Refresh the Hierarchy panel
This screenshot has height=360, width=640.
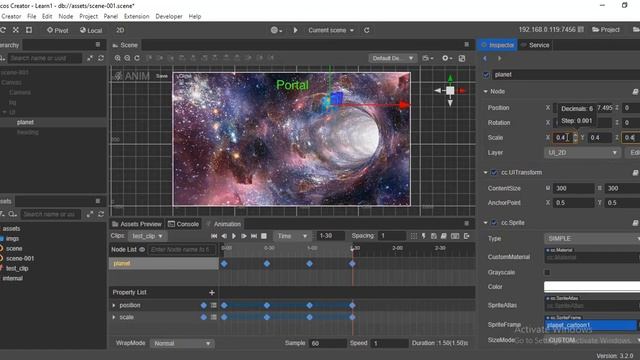101,58
